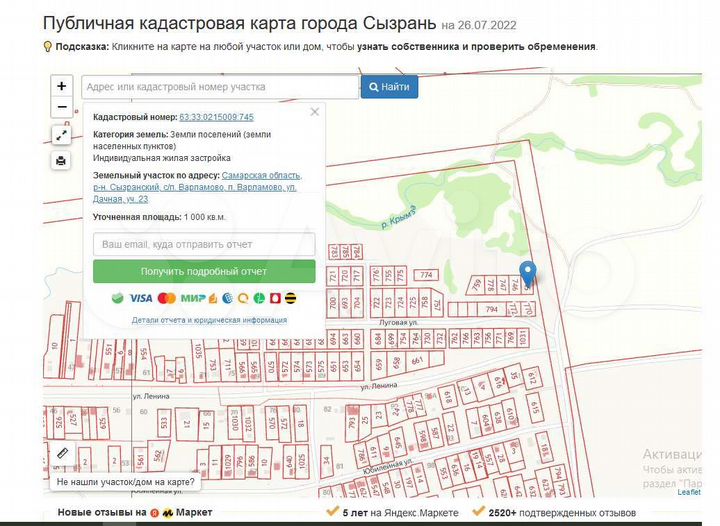Click the МИР payment logo

pyautogui.click(x=193, y=298)
